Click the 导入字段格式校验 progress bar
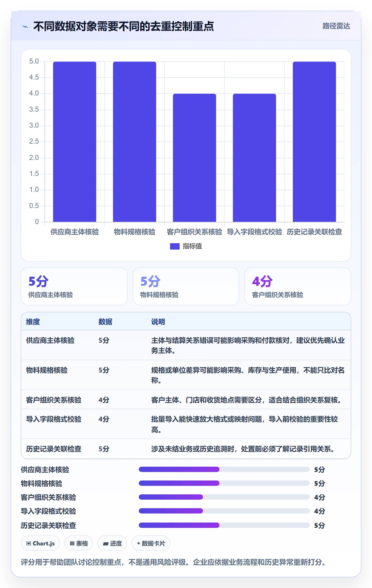Viewport: 372px width, 588px height. point(224,511)
